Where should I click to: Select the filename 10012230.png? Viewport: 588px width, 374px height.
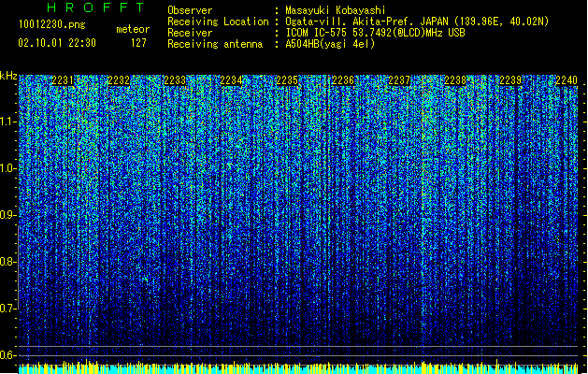[51, 25]
